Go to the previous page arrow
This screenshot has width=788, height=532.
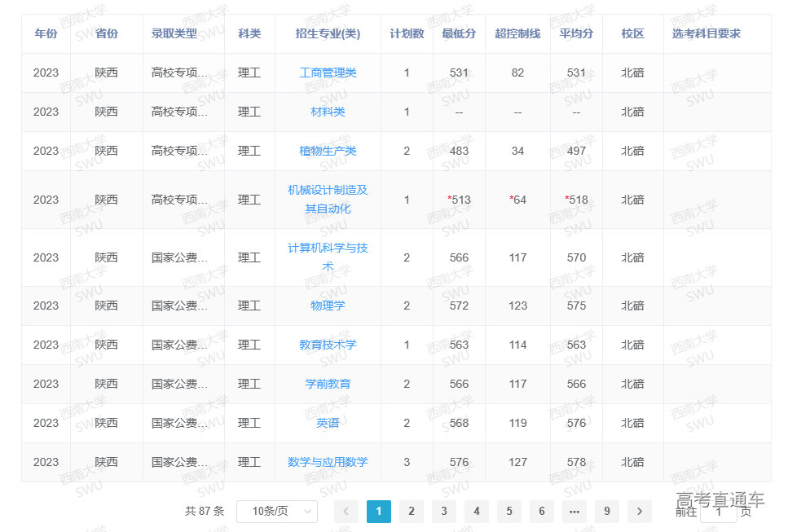tap(346, 512)
